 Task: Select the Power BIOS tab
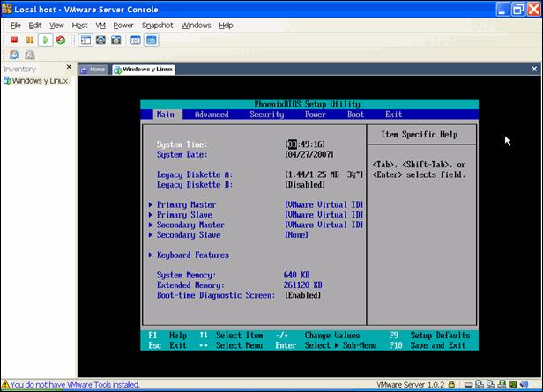(316, 115)
